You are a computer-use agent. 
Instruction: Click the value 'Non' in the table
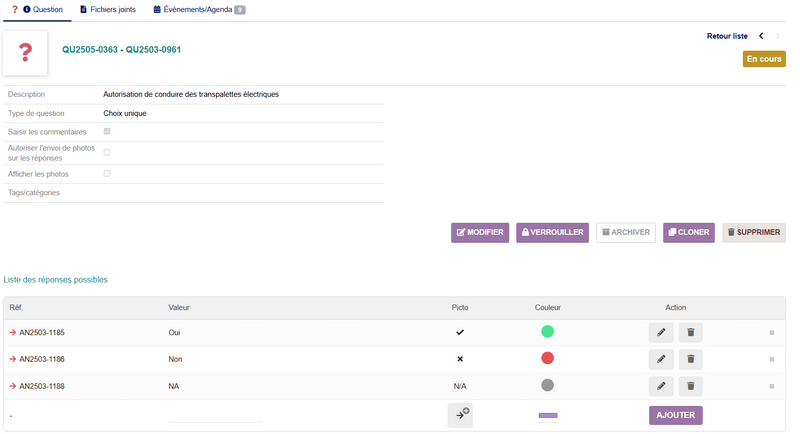(175, 359)
